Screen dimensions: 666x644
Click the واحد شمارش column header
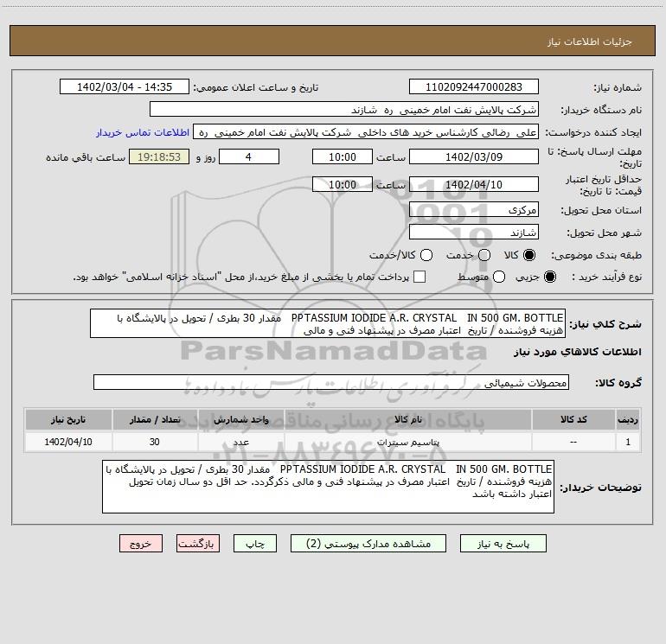(x=240, y=419)
